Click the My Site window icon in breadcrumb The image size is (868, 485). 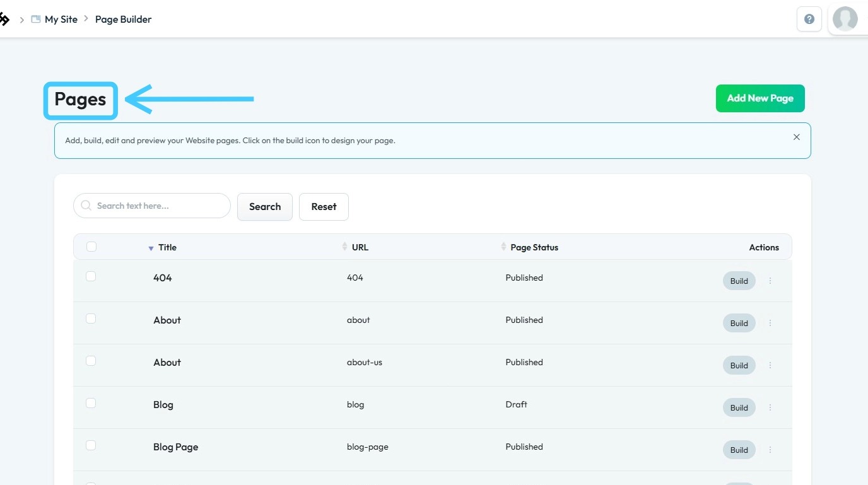pos(36,20)
